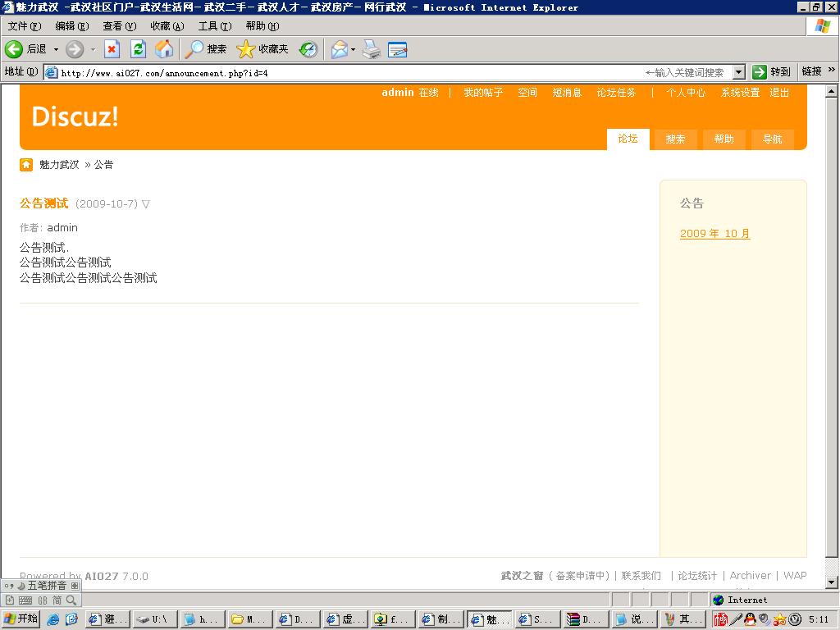Click 退出 to log out of Discuz

click(778, 93)
